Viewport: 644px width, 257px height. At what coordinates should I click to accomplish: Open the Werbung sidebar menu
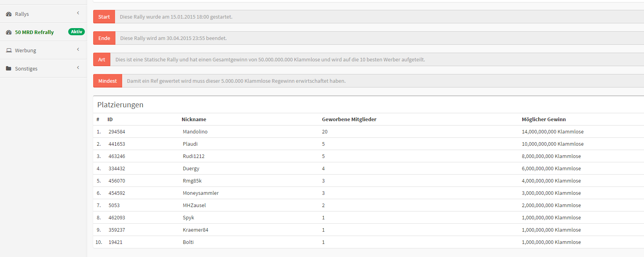coord(26,50)
